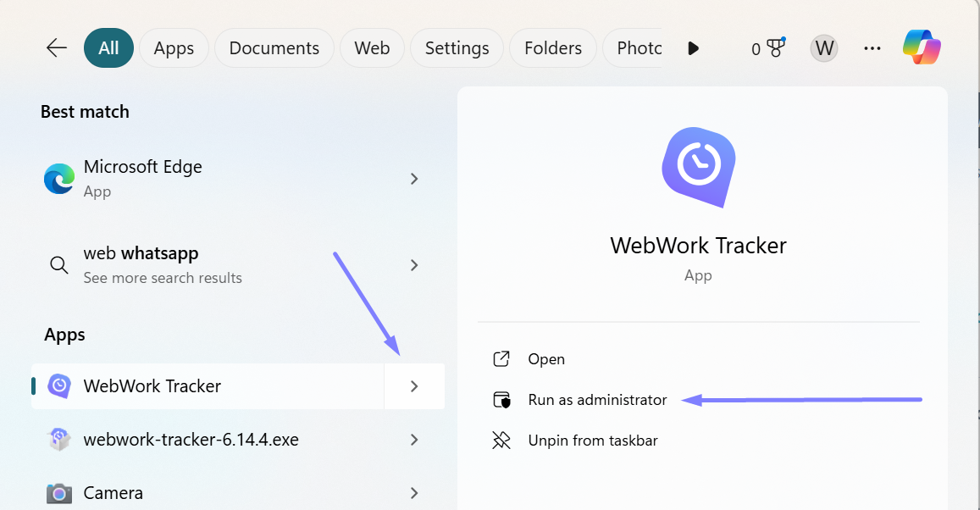Screen dimensions: 980x510
Task: Open WebWork Tracker via Open option
Action: coord(546,359)
